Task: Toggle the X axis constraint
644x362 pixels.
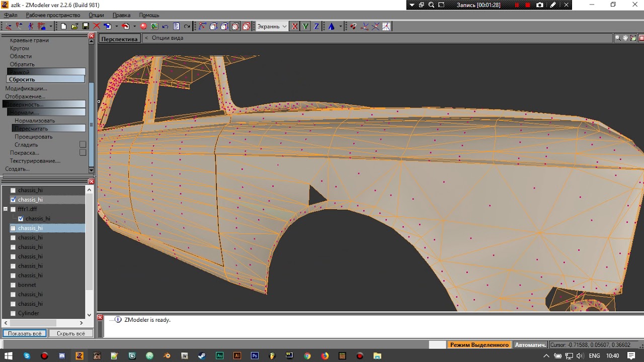Action: [x=295, y=26]
